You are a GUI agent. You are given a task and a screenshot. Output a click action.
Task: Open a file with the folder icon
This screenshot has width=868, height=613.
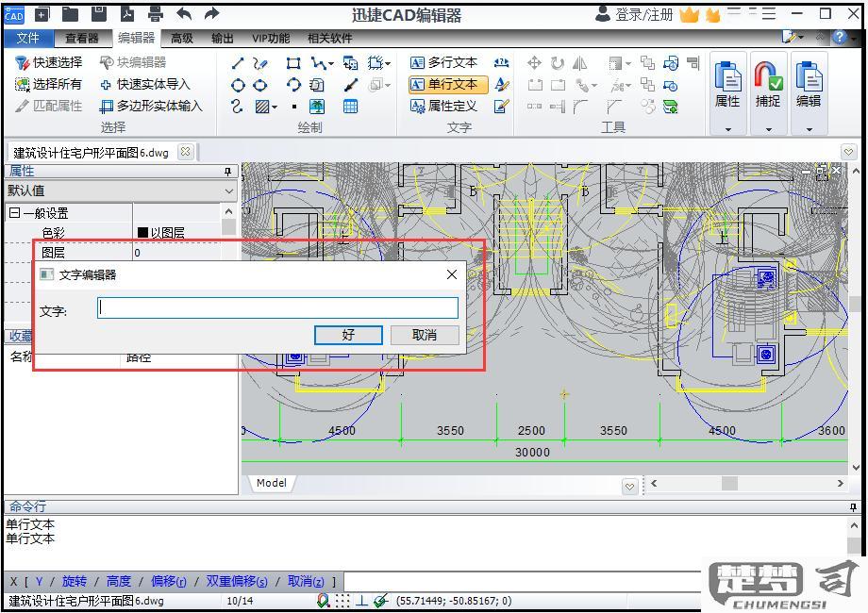[70, 14]
